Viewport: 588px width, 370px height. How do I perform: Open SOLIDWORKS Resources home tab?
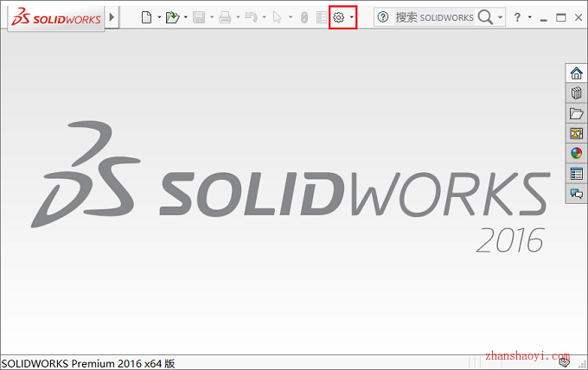577,73
